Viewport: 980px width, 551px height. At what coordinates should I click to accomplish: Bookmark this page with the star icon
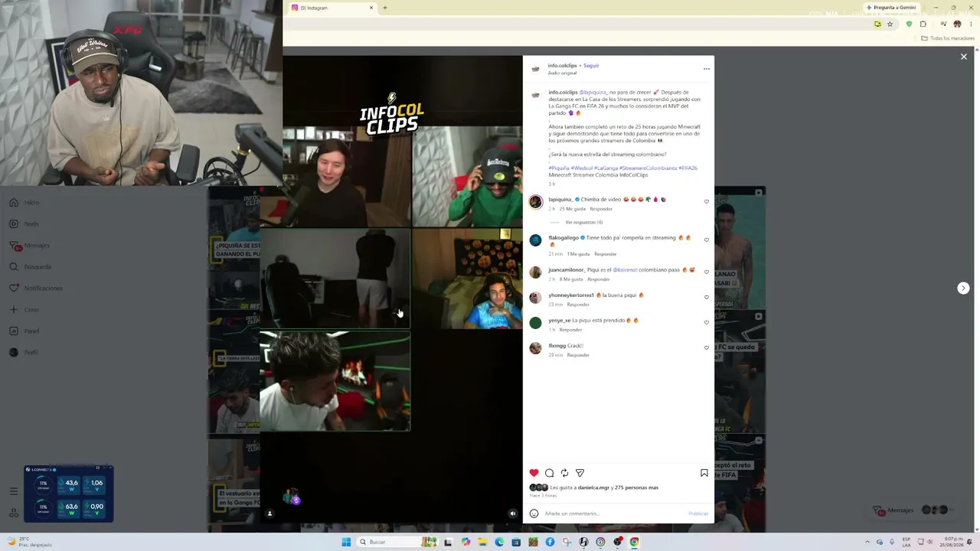pyautogui.click(x=890, y=24)
